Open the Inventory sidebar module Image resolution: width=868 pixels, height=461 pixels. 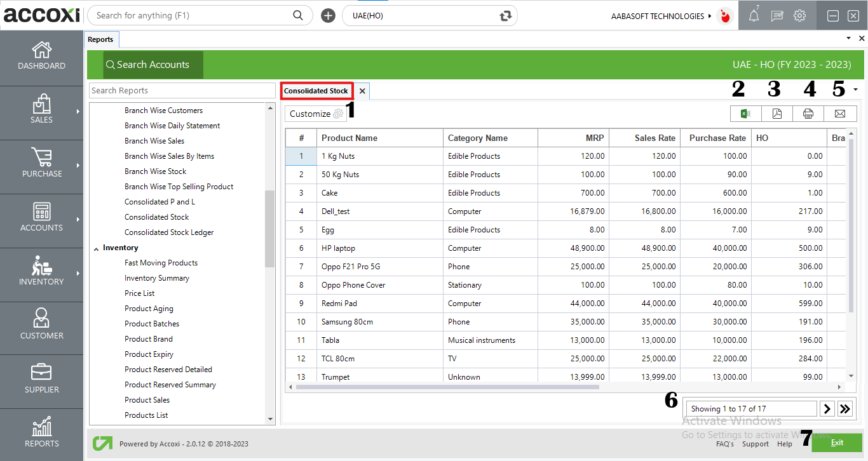41,272
